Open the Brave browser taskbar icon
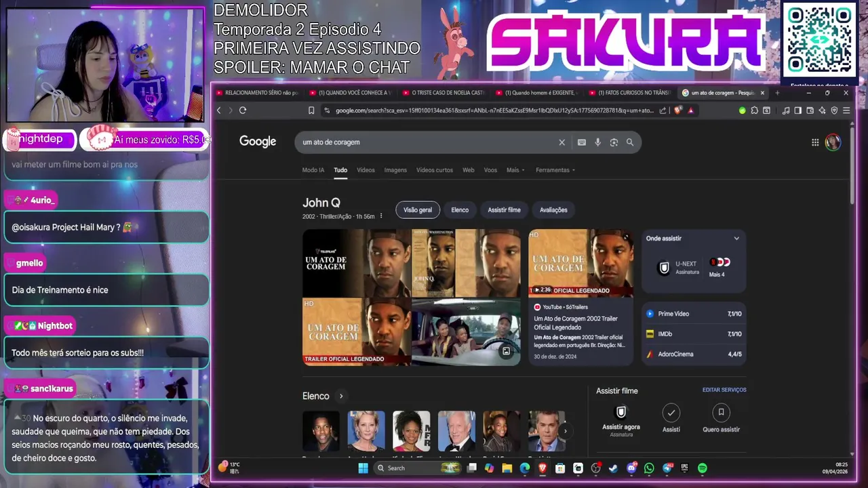The image size is (868, 488). point(542,468)
